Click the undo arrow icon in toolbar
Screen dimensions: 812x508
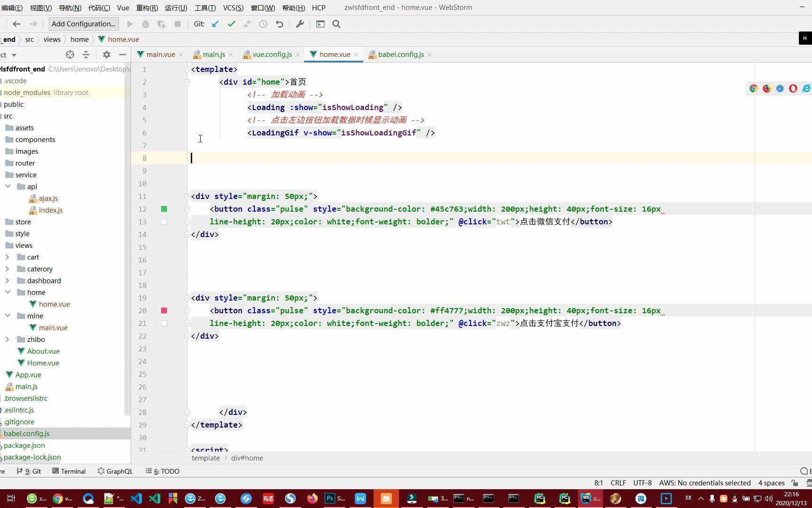279,24
